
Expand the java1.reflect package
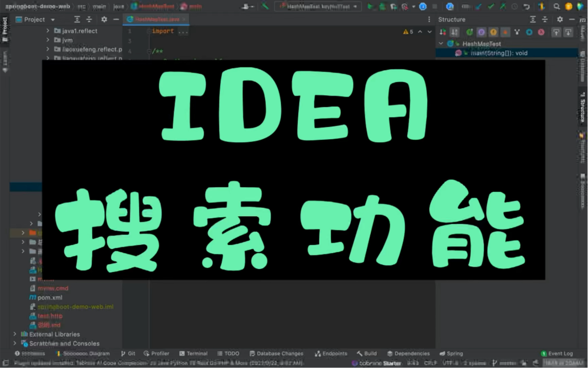pos(48,31)
